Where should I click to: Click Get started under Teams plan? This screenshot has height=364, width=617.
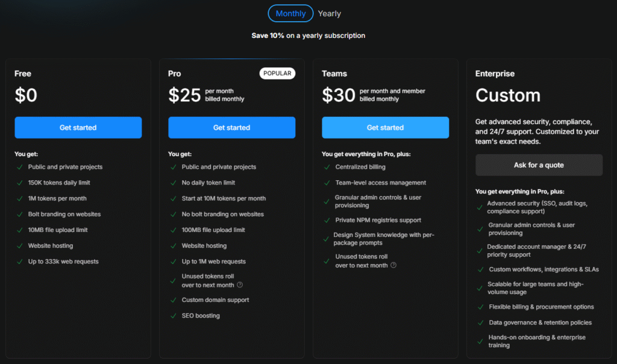click(x=385, y=128)
